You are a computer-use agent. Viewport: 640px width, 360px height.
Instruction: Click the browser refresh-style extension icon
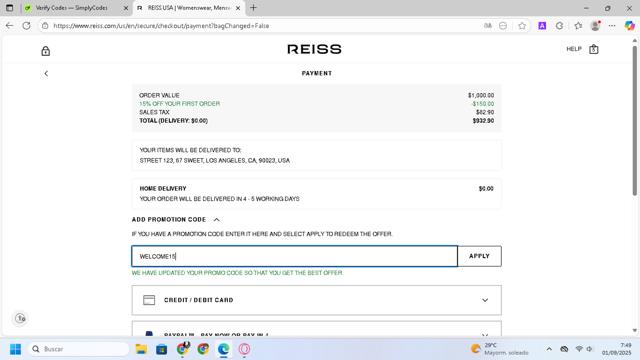click(x=560, y=26)
